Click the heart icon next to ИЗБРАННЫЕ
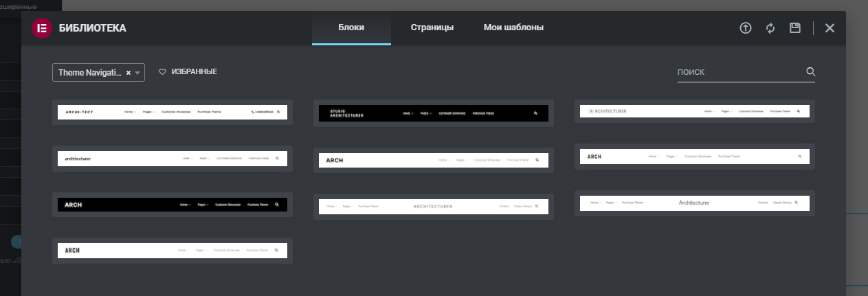 [163, 72]
